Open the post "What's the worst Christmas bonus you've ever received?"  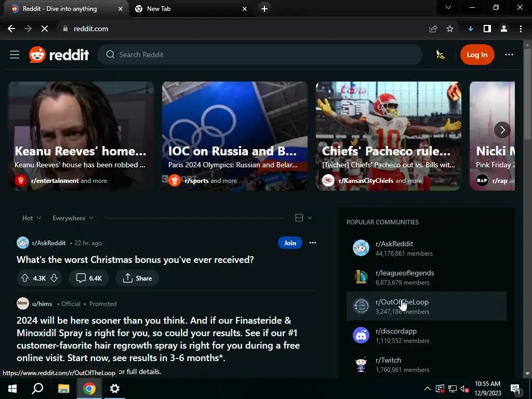click(135, 260)
